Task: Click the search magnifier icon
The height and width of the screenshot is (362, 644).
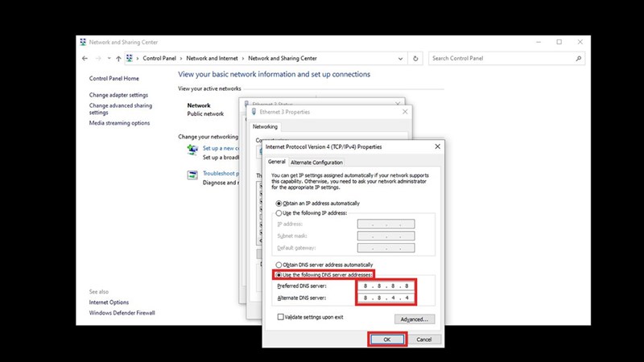Action: point(578,58)
